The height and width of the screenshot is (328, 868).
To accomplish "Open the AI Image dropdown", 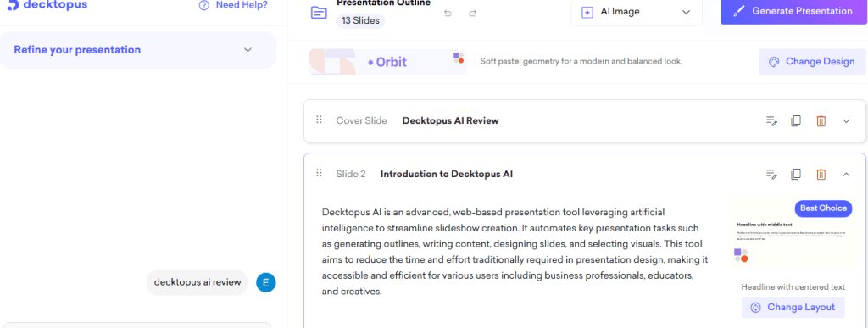I will coord(637,12).
